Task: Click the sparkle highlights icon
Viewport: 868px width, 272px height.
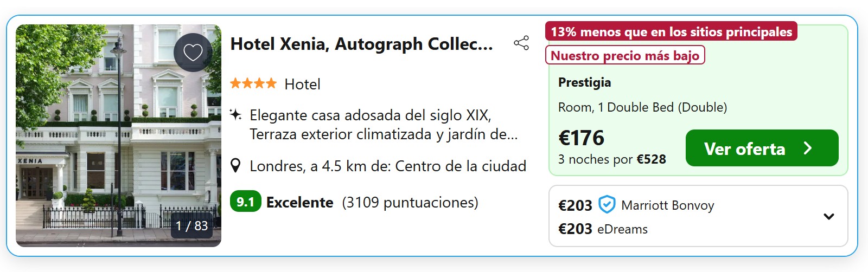Action: tap(235, 115)
